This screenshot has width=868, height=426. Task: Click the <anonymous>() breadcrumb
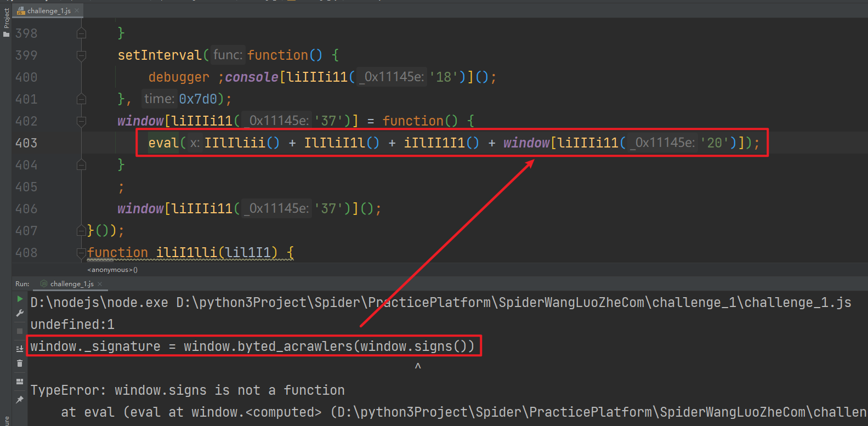[112, 270]
